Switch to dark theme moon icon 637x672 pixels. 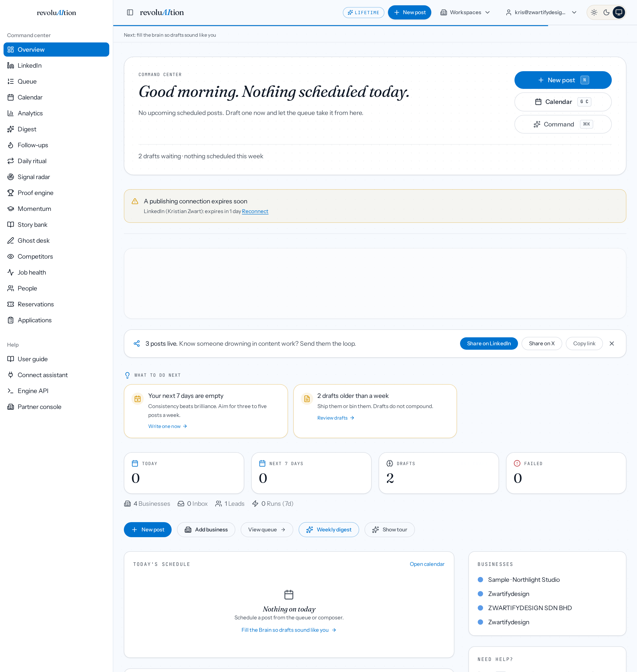click(x=606, y=13)
